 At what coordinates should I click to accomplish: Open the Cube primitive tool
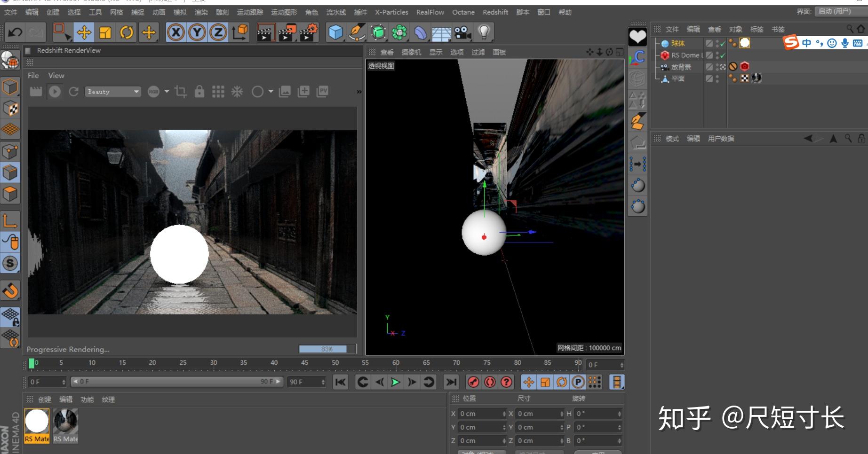click(336, 32)
